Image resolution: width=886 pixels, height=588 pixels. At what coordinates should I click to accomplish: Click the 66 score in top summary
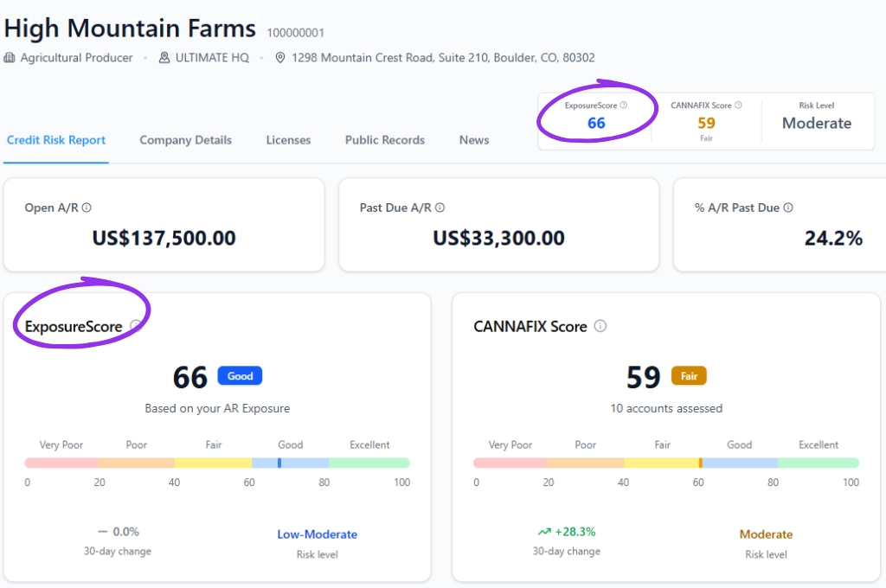click(x=596, y=123)
